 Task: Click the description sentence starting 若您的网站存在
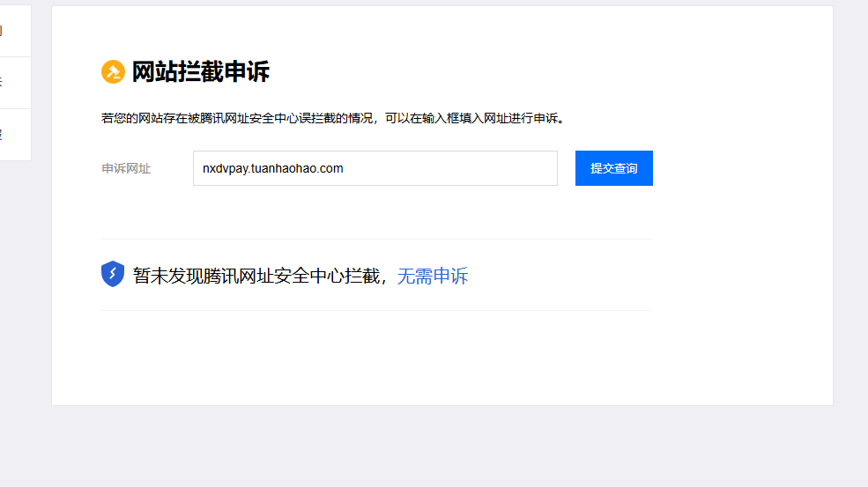tap(333, 118)
